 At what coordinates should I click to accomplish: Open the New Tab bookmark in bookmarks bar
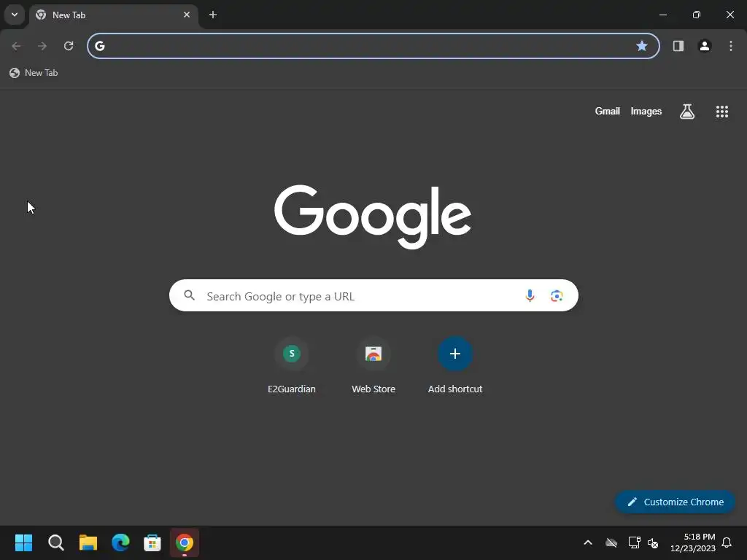(34, 73)
